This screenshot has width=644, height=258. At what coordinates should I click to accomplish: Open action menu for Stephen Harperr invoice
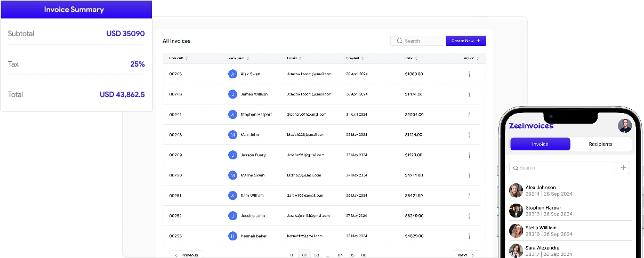[x=469, y=115]
